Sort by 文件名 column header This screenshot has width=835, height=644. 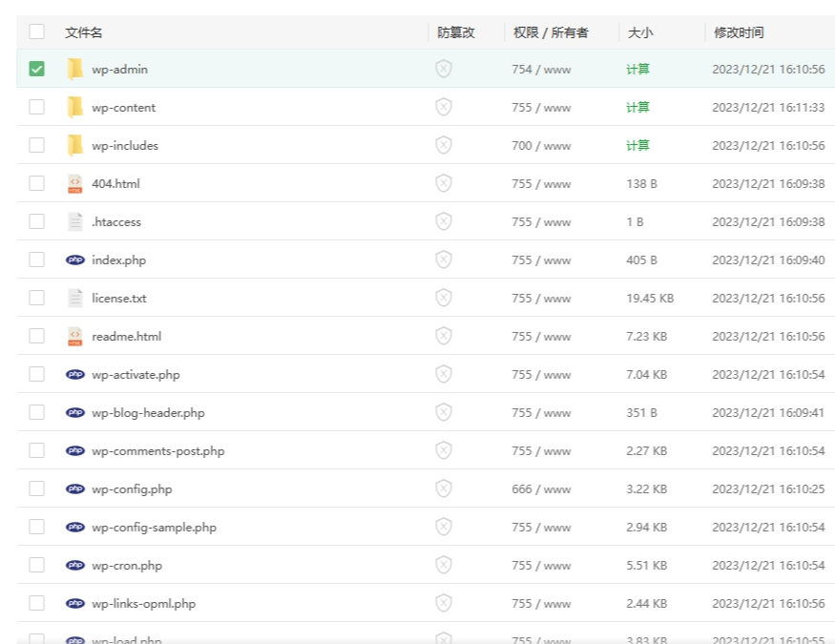tap(84, 32)
